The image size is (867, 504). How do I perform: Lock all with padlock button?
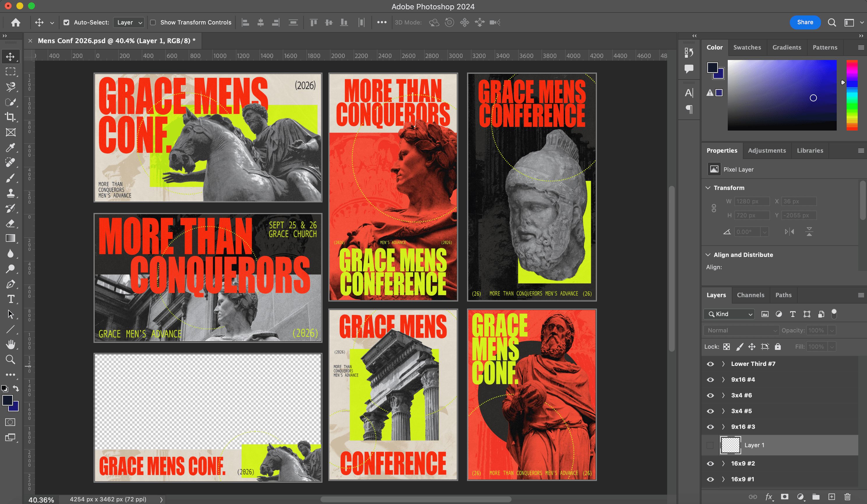pyautogui.click(x=778, y=347)
